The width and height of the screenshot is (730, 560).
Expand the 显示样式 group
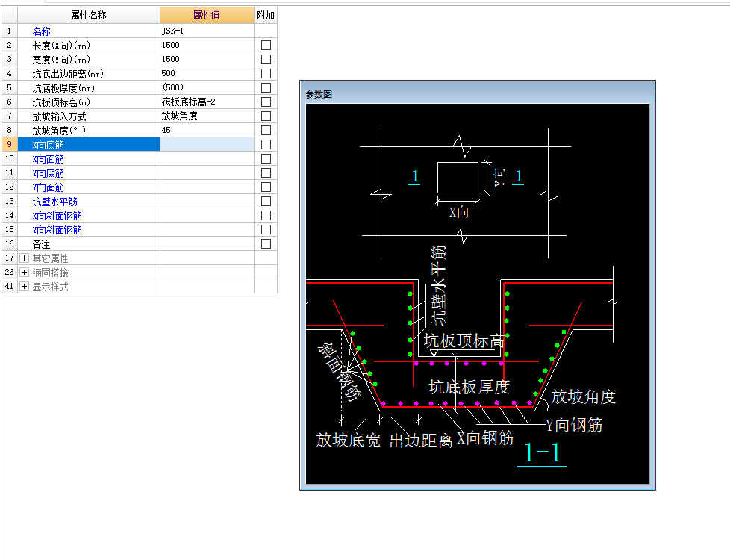click(x=24, y=287)
